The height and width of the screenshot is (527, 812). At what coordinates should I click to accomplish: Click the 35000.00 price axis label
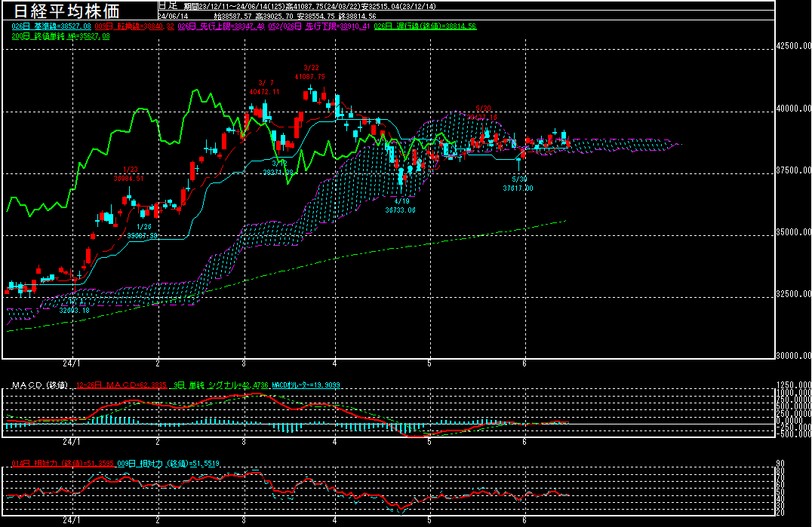coord(793,233)
